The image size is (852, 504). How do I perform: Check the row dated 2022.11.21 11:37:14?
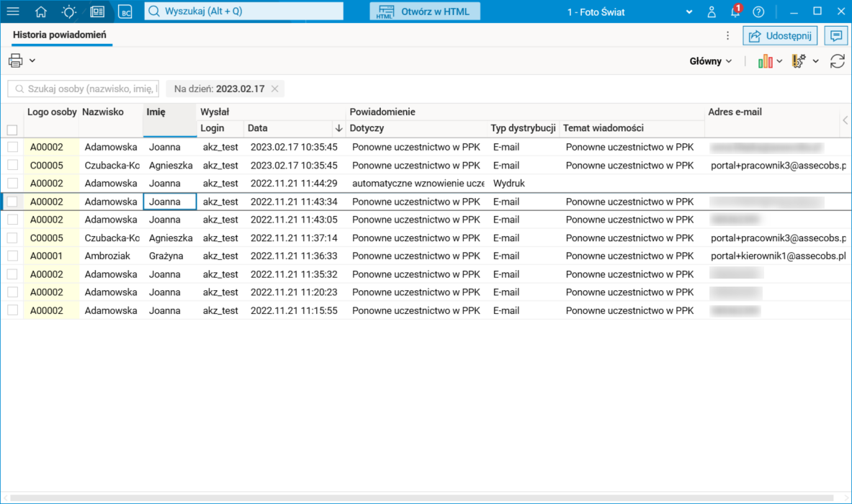(12, 238)
